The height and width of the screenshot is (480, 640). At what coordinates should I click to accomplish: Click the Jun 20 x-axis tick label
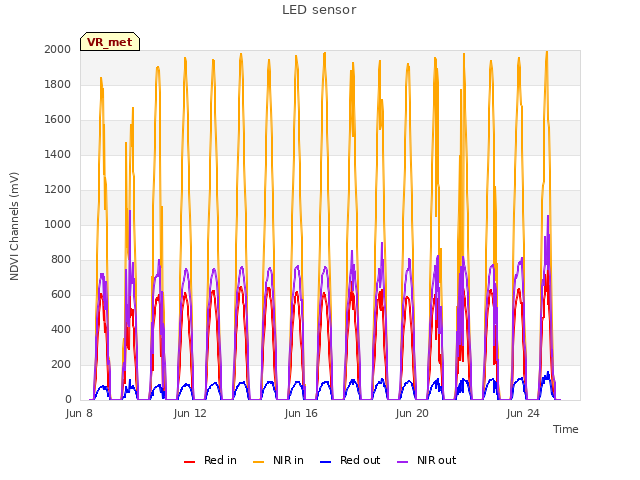pos(412,413)
